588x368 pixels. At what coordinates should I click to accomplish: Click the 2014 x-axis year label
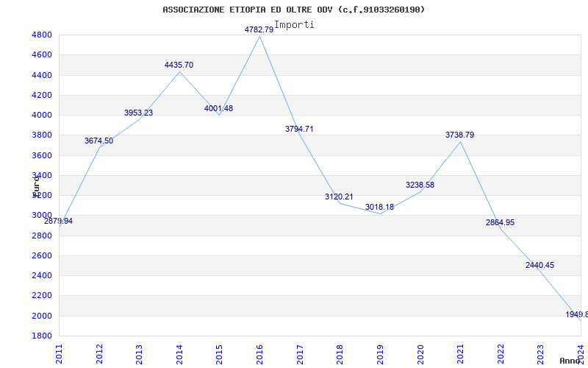tap(179, 354)
